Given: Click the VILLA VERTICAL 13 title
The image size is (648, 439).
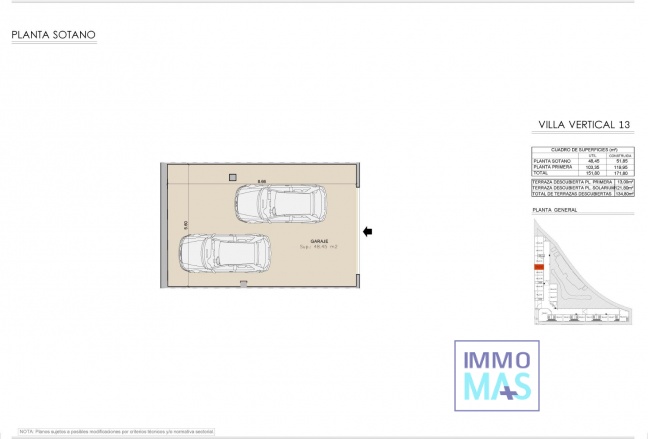Looking at the screenshot, I should (x=584, y=125).
